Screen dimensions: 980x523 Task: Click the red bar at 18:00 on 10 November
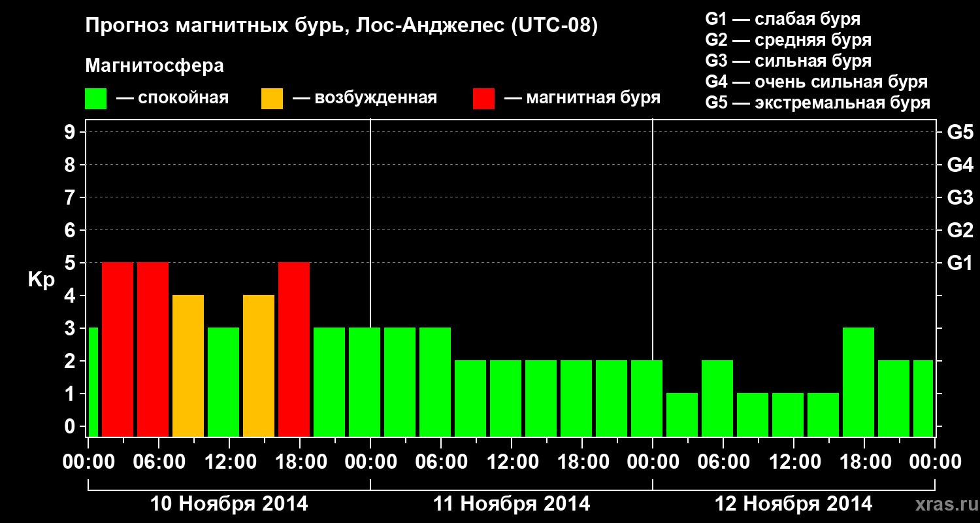294,349
